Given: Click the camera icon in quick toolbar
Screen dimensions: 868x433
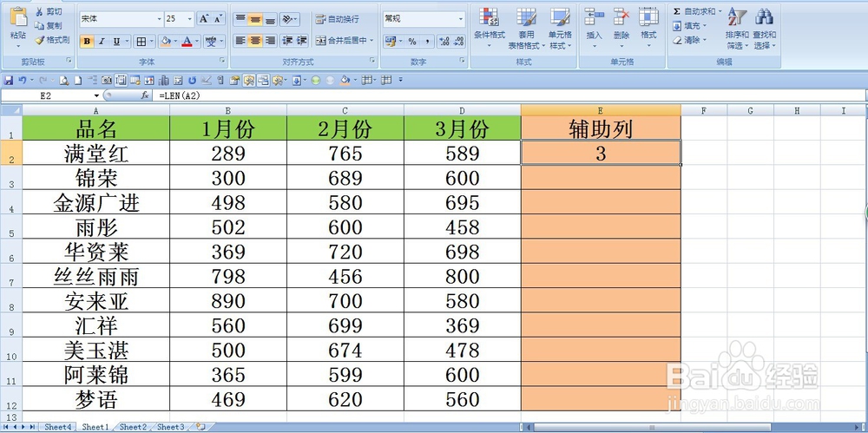Looking at the screenshot, I should coord(106,81).
